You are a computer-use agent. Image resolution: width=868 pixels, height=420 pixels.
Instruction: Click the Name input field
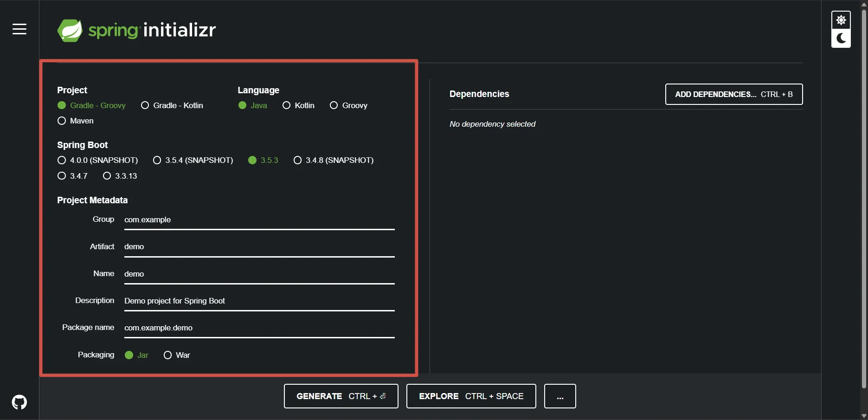[x=259, y=274]
